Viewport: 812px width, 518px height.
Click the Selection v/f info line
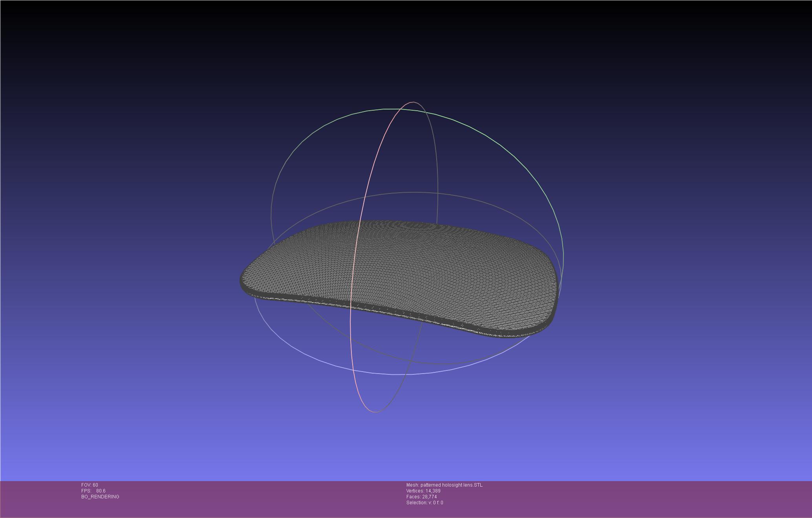point(424,503)
